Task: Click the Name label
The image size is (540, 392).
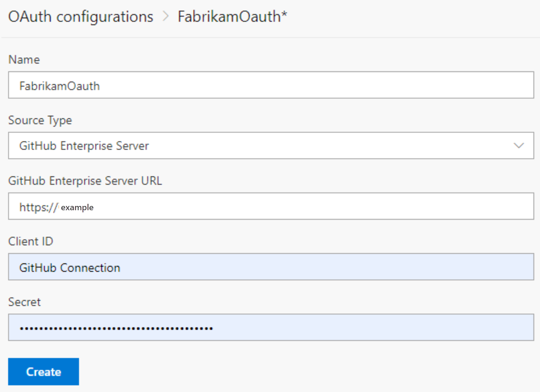Action: click(23, 59)
